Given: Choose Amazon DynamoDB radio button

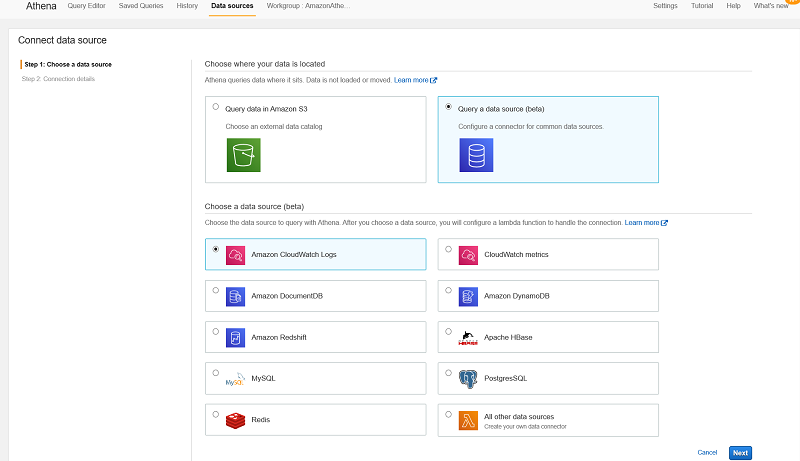Looking at the screenshot, I should pos(448,290).
